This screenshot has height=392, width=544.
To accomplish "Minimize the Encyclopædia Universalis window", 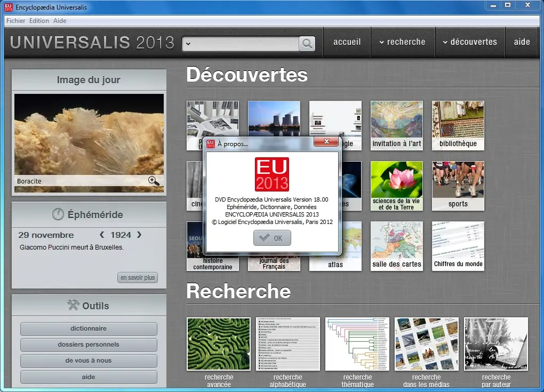I will point(493,5).
